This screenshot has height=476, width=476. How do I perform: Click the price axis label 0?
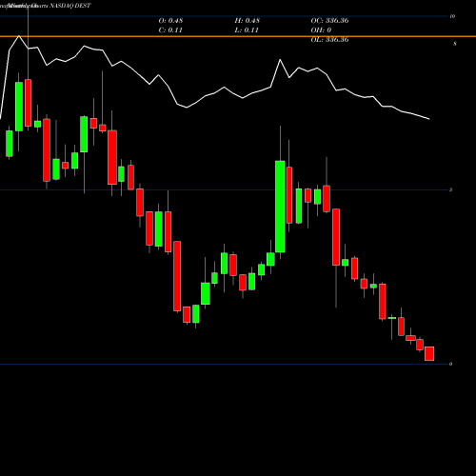tap(451, 364)
